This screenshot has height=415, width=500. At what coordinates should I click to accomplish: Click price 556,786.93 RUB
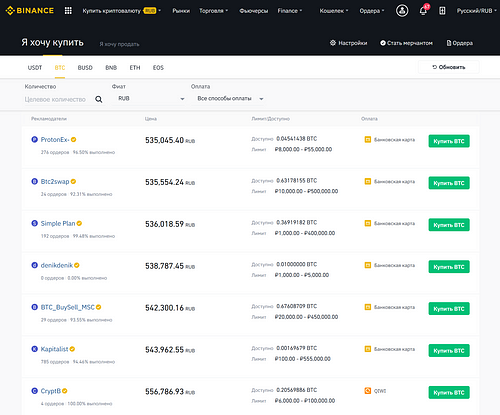170,392
